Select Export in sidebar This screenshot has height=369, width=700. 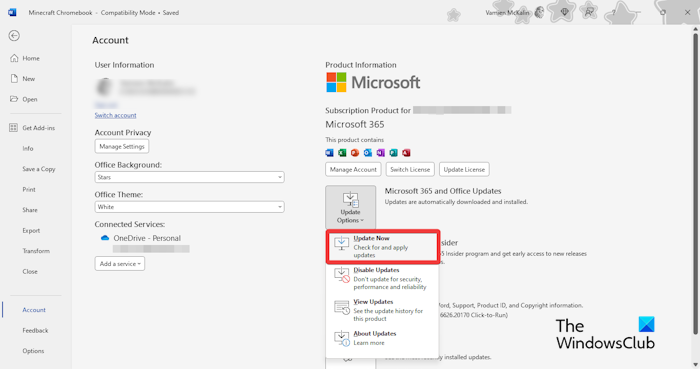pos(31,230)
